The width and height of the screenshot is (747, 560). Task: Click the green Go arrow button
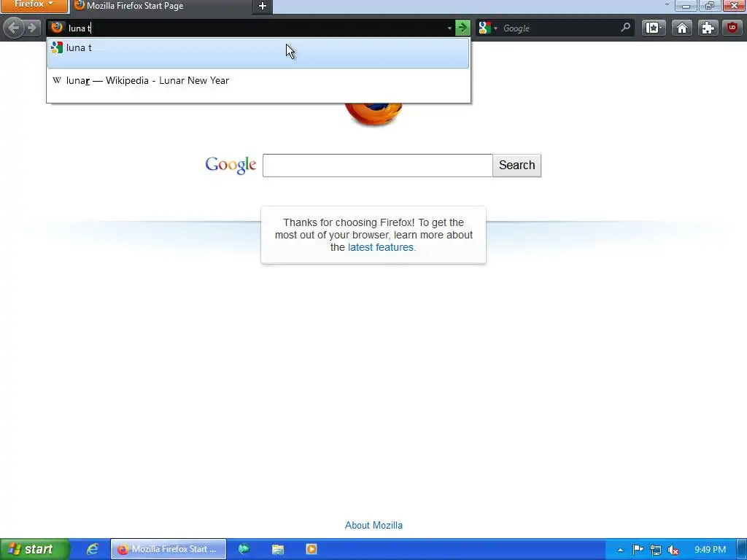coord(462,28)
